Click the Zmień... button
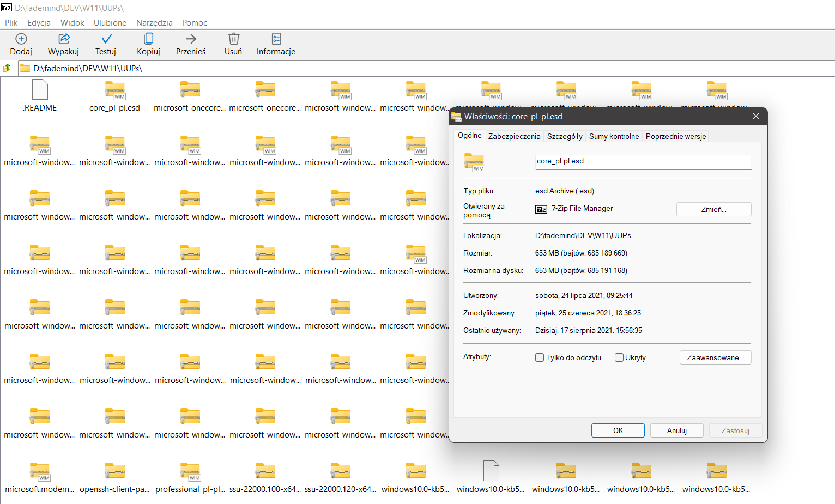 pyautogui.click(x=713, y=209)
